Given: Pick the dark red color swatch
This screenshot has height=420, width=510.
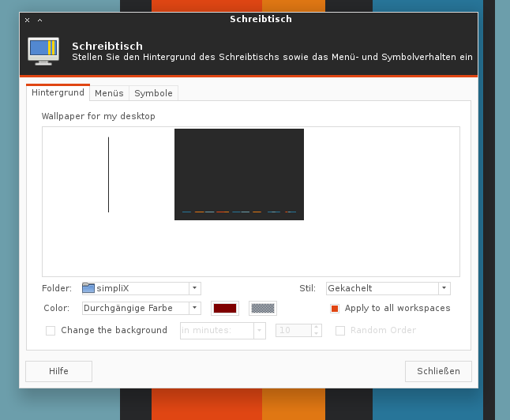Looking at the screenshot, I should 224,308.
